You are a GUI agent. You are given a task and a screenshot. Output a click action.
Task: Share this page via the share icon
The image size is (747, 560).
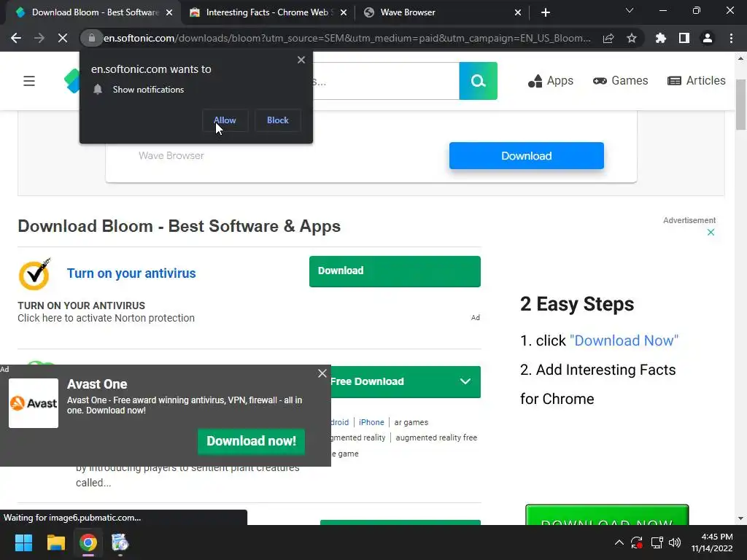coord(608,38)
